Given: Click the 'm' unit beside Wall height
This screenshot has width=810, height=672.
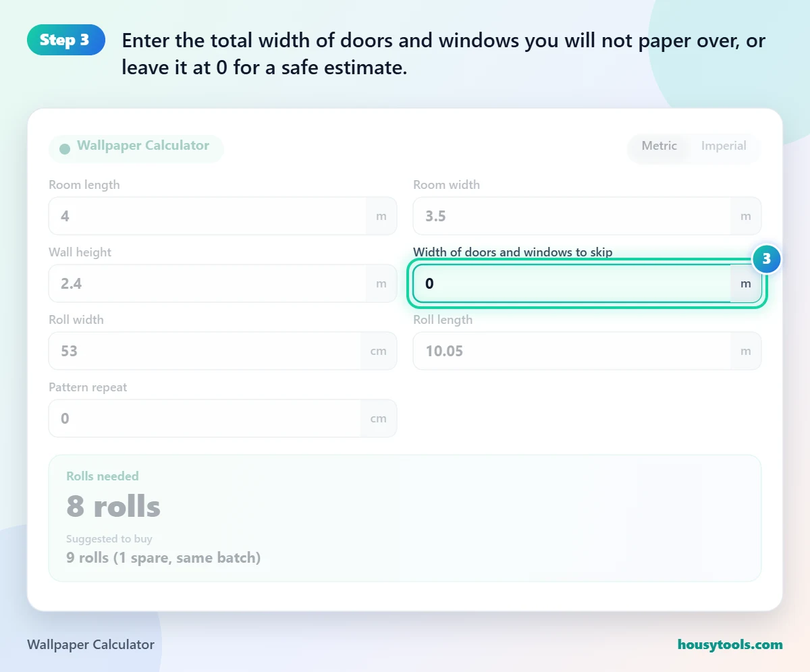Looking at the screenshot, I should click(381, 283).
